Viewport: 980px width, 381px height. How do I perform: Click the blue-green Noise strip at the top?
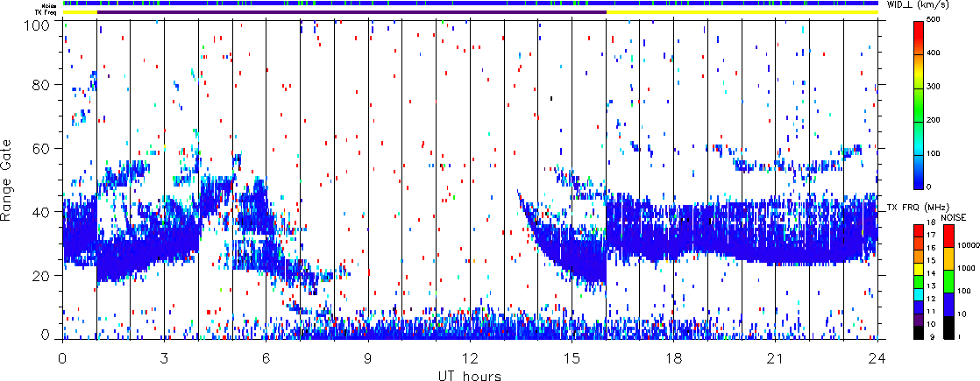tap(470, 4)
